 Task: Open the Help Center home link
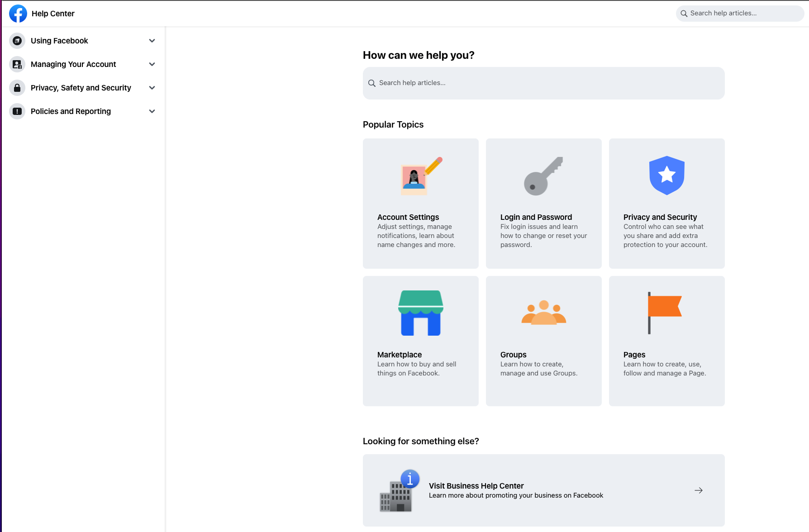(x=53, y=14)
